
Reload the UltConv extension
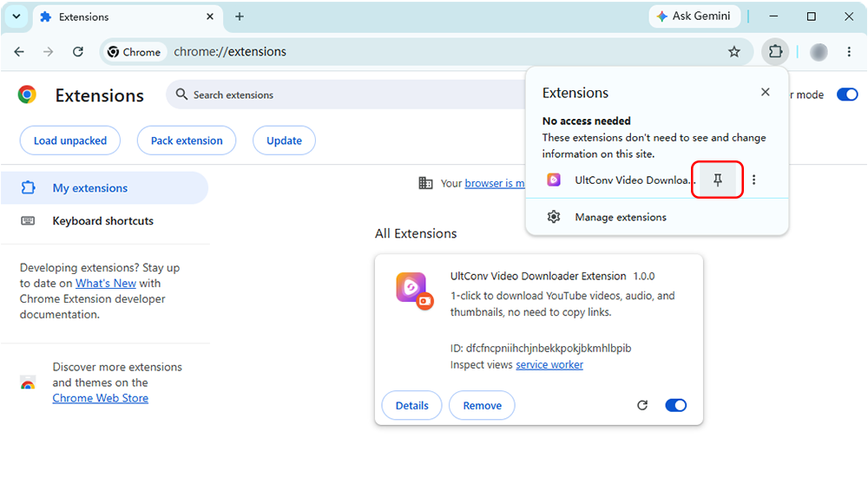642,405
